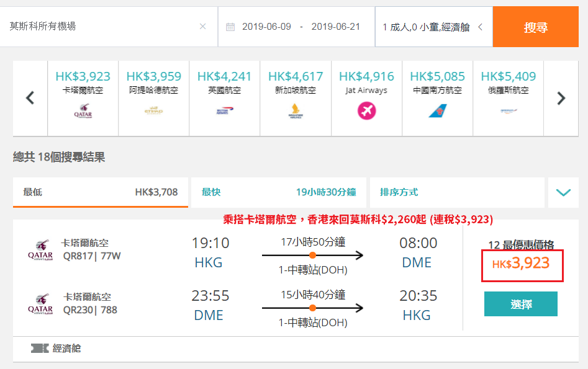This screenshot has width=588, height=369.
Task: Click the 08:00 arrival time
Action: coord(418,243)
